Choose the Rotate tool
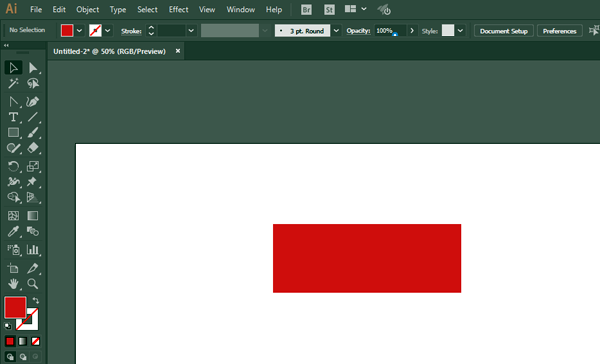Viewport: 600px width, 364px height. pyautogui.click(x=13, y=166)
